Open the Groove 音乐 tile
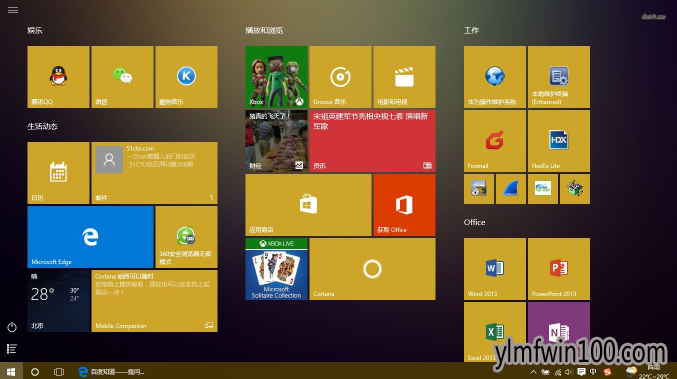The height and width of the screenshot is (379, 677). [340, 77]
